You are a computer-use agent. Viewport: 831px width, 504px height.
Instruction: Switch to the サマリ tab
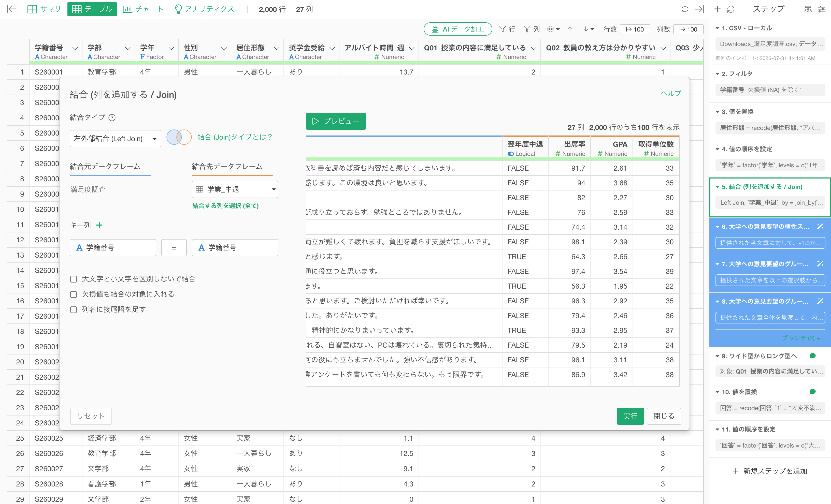(x=44, y=9)
